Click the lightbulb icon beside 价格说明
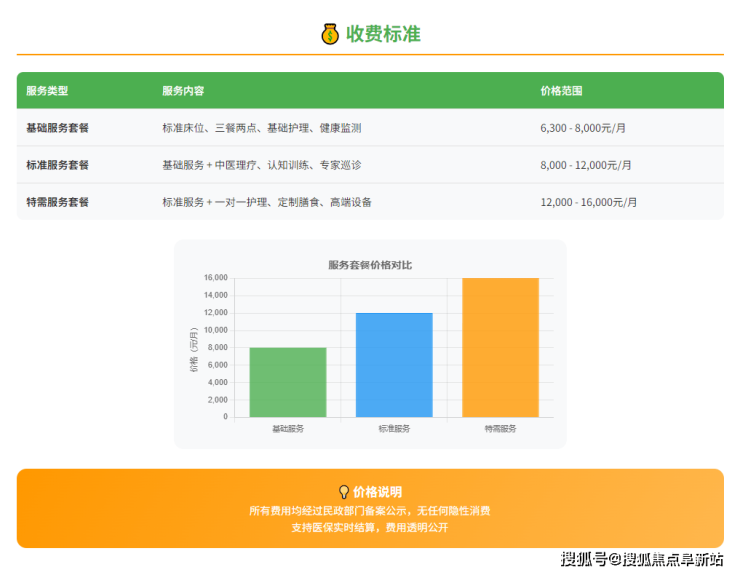Image resolution: width=740 pixels, height=575 pixels. coord(344,492)
